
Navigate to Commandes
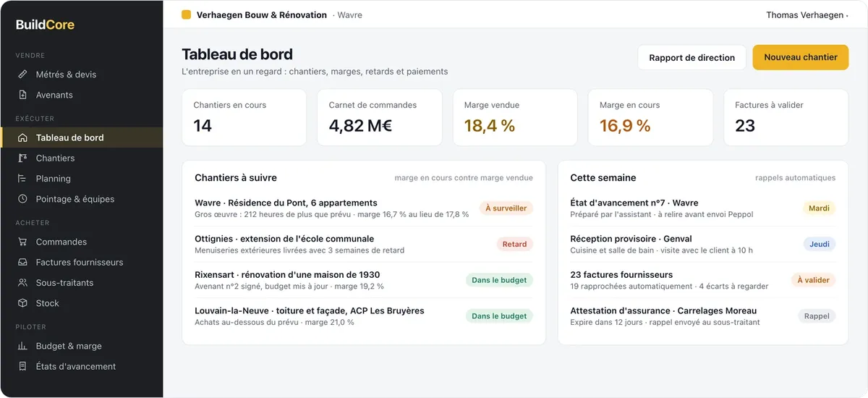81,242
